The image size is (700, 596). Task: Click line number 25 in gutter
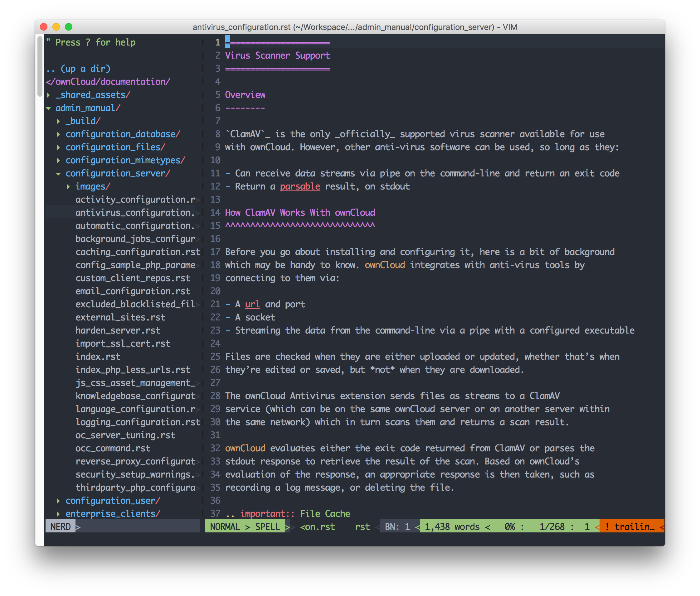pyautogui.click(x=215, y=357)
